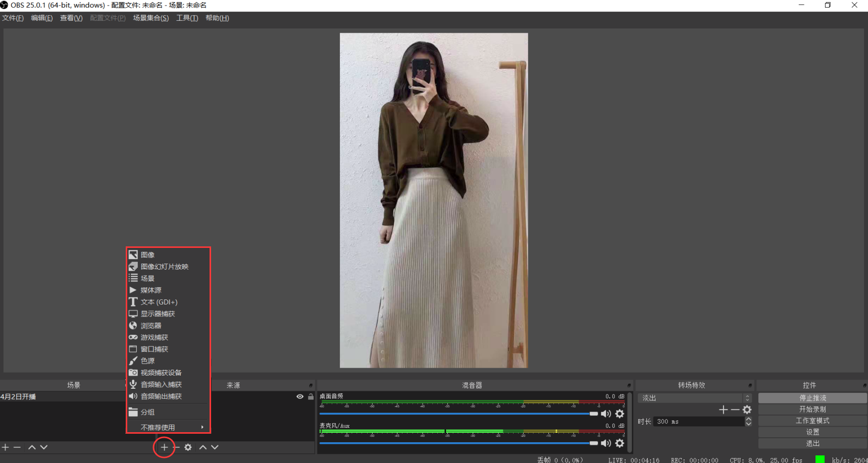The width and height of the screenshot is (868, 463).
Task: Move source up with arrow icon
Action: coord(203,447)
